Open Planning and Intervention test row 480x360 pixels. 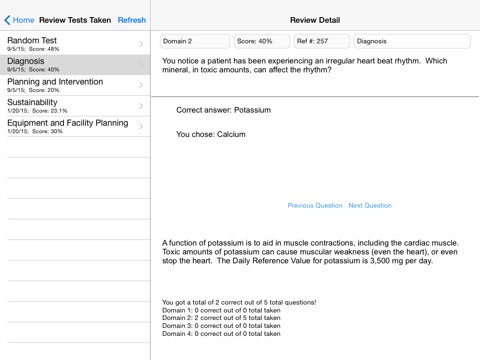coord(75,85)
